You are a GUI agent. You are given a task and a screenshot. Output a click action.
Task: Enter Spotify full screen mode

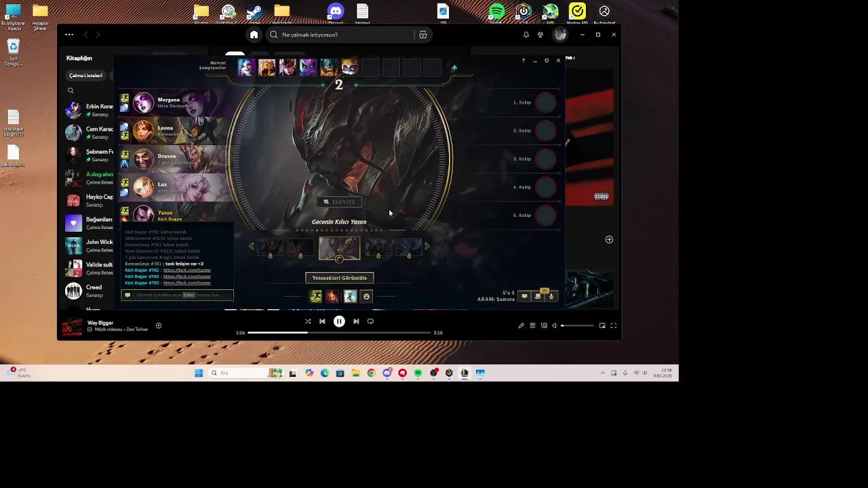point(613,325)
